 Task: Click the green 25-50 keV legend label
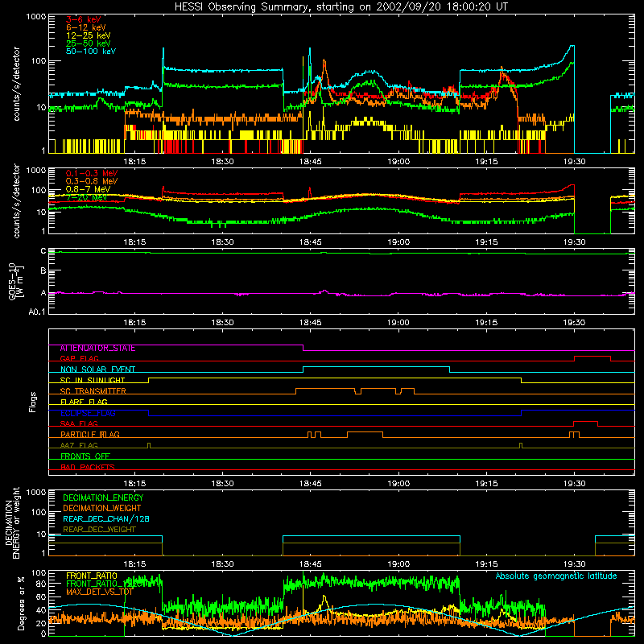point(88,43)
